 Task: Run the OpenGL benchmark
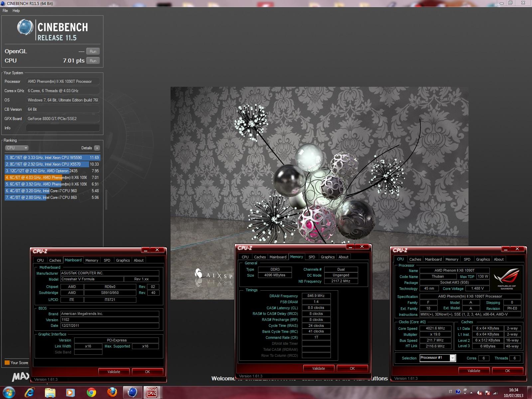pos(93,52)
